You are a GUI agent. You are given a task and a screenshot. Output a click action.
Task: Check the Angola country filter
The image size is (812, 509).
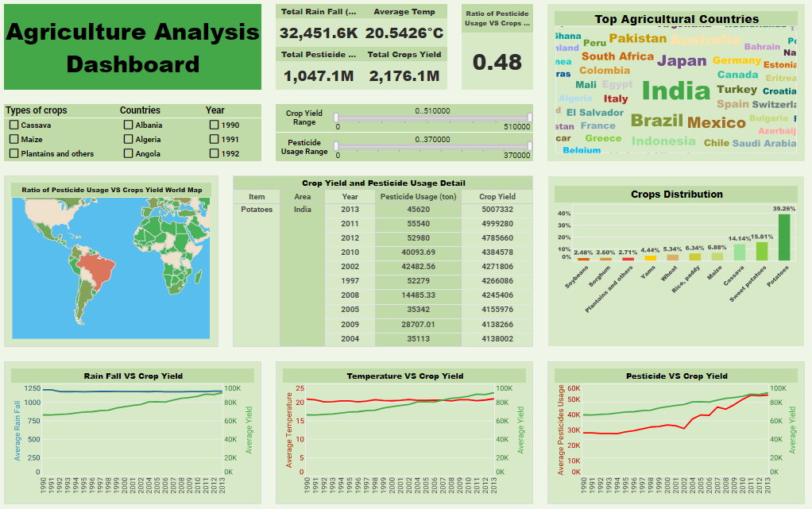tap(128, 153)
